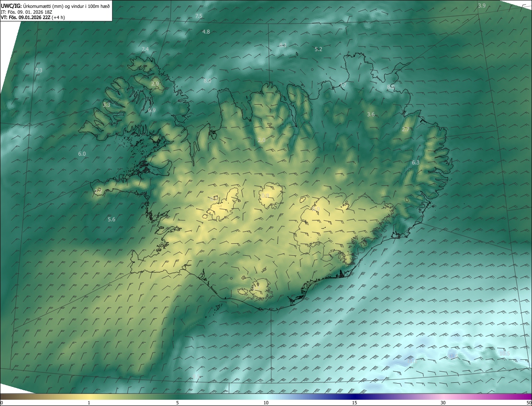Screen dimensions: 532x406
Task: Click the 4.8 precipitation value
Action: coord(206,32)
